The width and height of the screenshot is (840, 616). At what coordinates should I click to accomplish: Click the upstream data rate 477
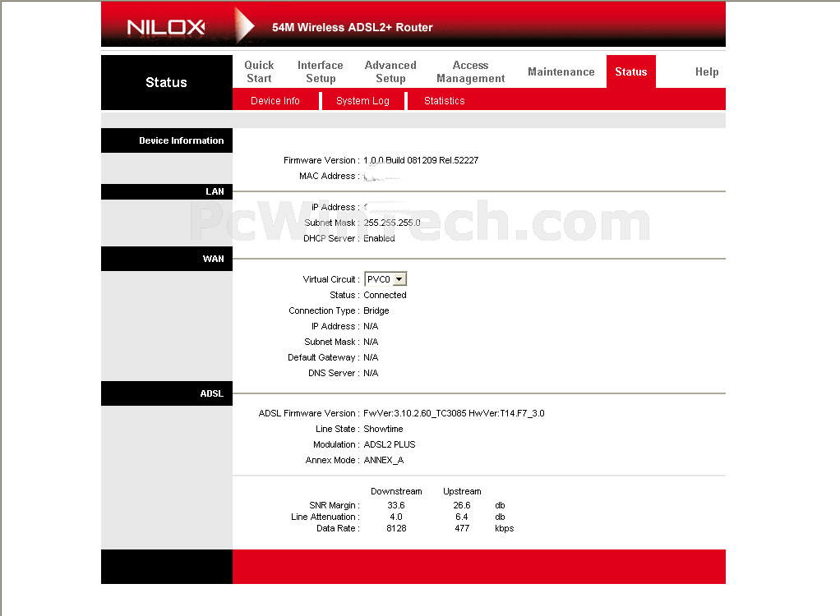point(462,528)
